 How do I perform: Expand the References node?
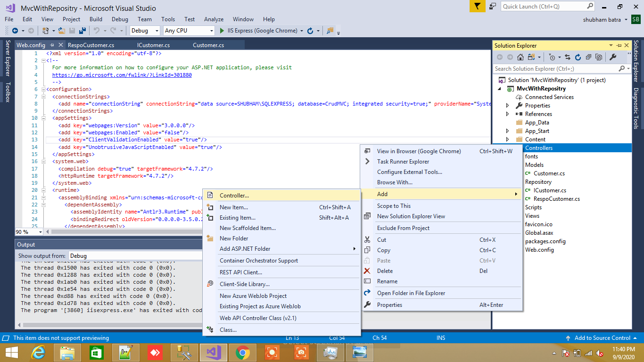click(508, 114)
